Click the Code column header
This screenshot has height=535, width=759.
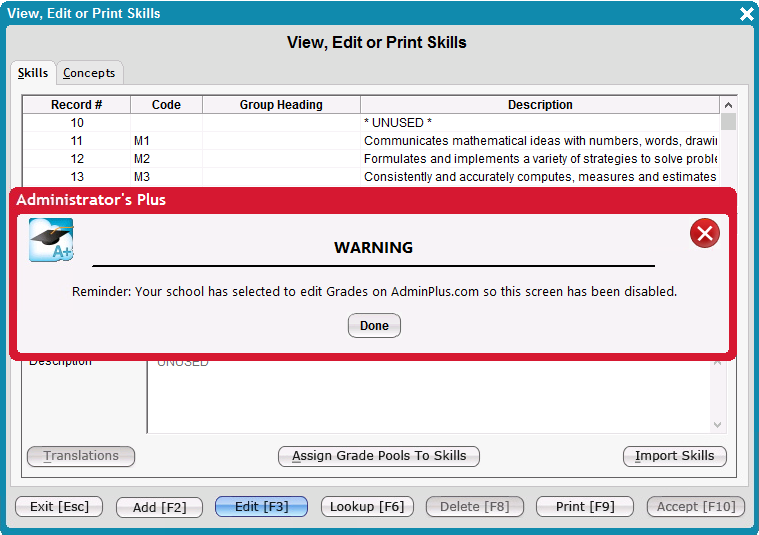[166, 105]
